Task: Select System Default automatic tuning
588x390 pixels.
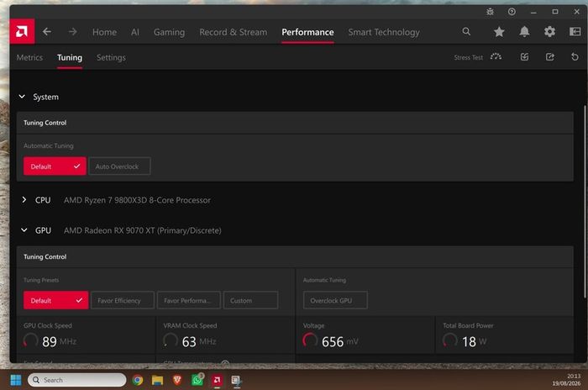Action: (55, 166)
